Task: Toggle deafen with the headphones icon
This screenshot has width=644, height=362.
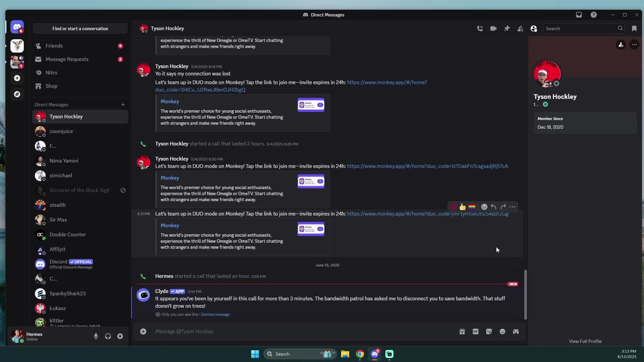Action: tap(108, 336)
